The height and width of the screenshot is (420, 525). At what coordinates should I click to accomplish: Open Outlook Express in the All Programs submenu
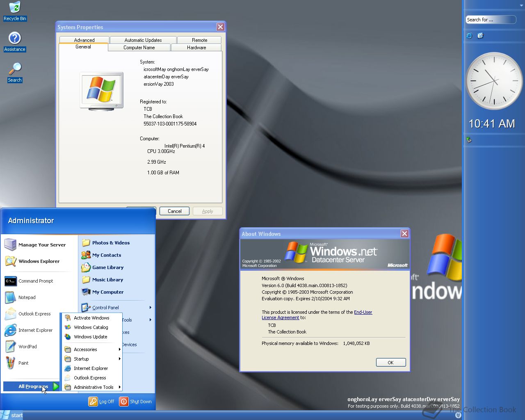[91, 378]
